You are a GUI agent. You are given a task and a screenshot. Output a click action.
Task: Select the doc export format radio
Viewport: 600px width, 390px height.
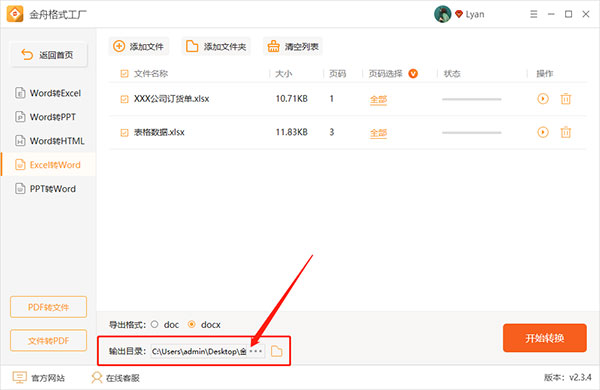[154, 325]
